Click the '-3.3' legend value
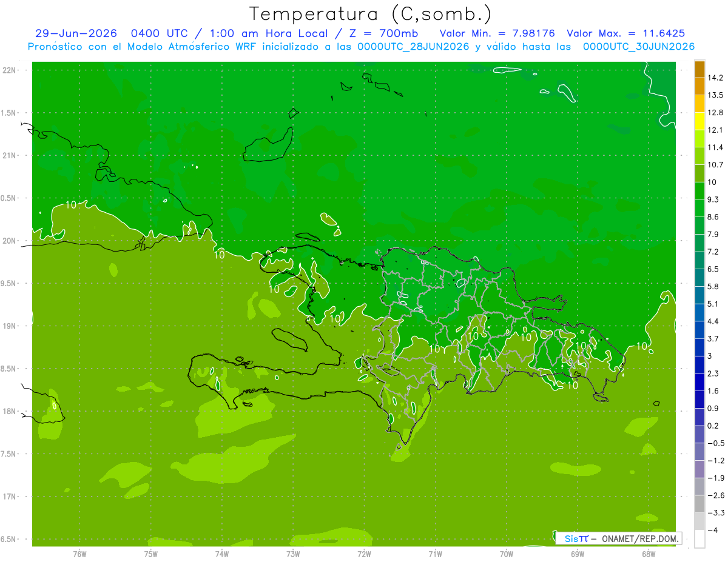The image size is (728, 562). point(716,513)
